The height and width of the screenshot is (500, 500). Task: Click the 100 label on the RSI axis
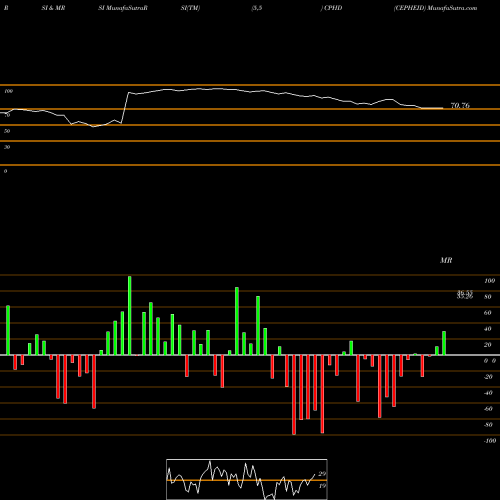(x=9, y=91)
